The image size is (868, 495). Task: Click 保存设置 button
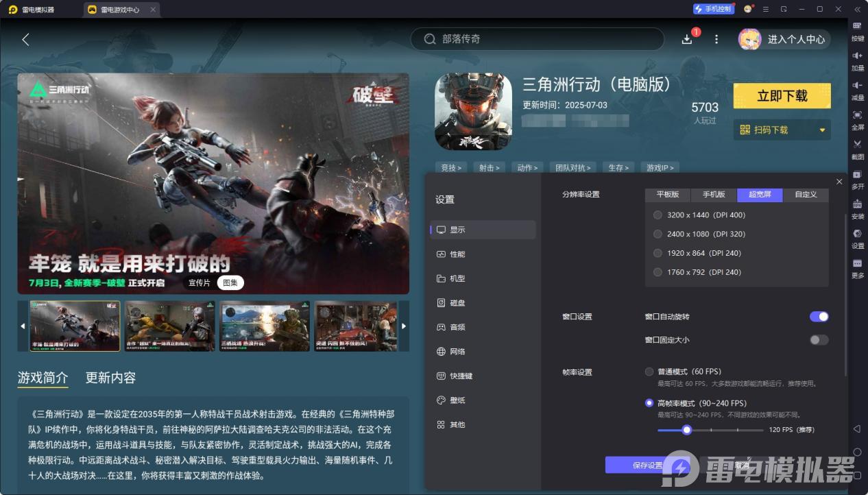pyautogui.click(x=647, y=465)
